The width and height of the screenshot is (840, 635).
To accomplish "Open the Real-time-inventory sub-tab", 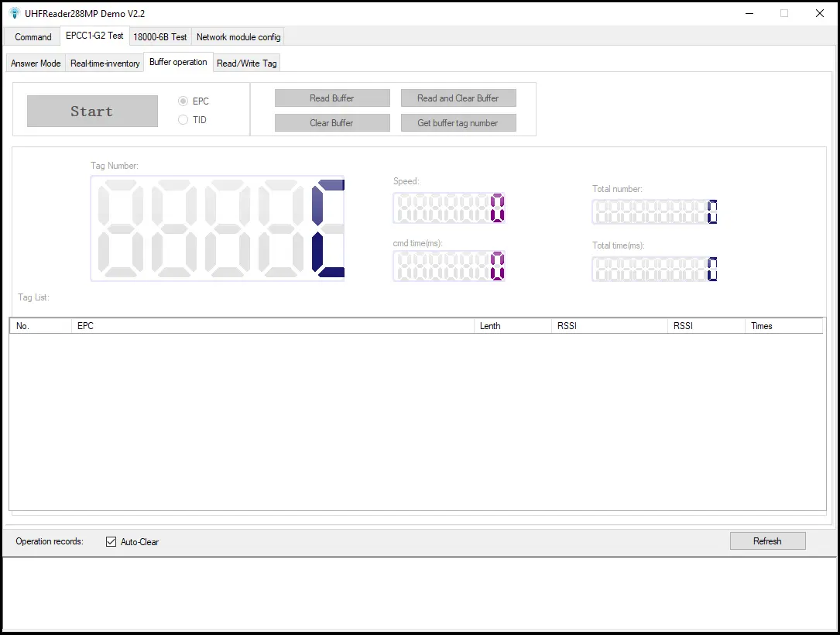I will pyautogui.click(x=105, y=63).
